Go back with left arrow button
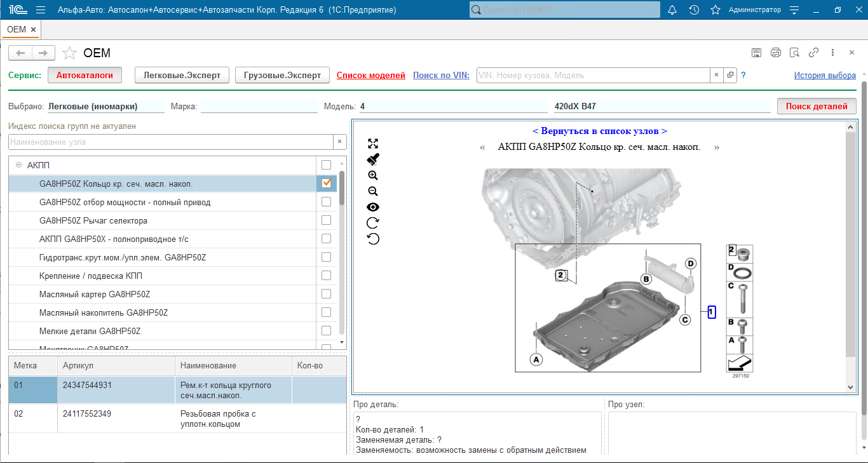 [x=20, y=53]
